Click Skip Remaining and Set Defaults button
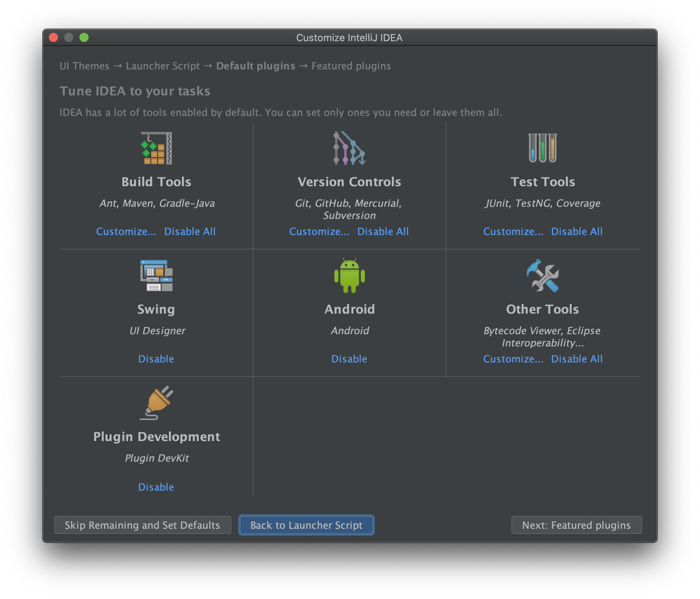700x599 pixels. pyautogui.click(x=143, y=525)
